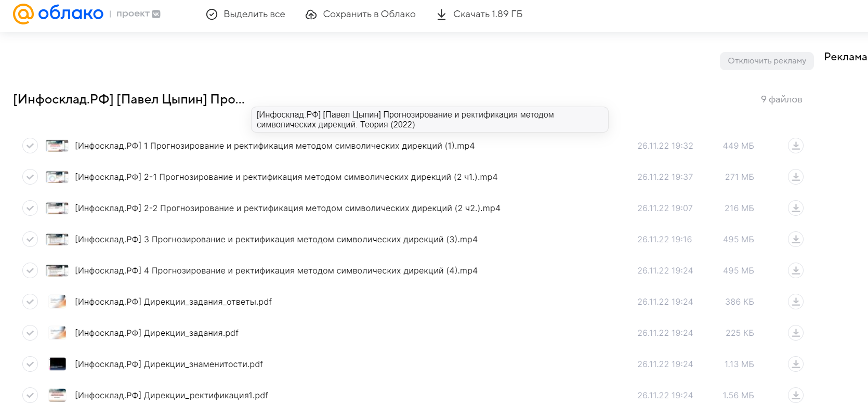This screenshot has height=417, width=868.
Task: Toggle selection checkbox for Дирекции_знаменитости.pdf
Action: tap(30, 364)
